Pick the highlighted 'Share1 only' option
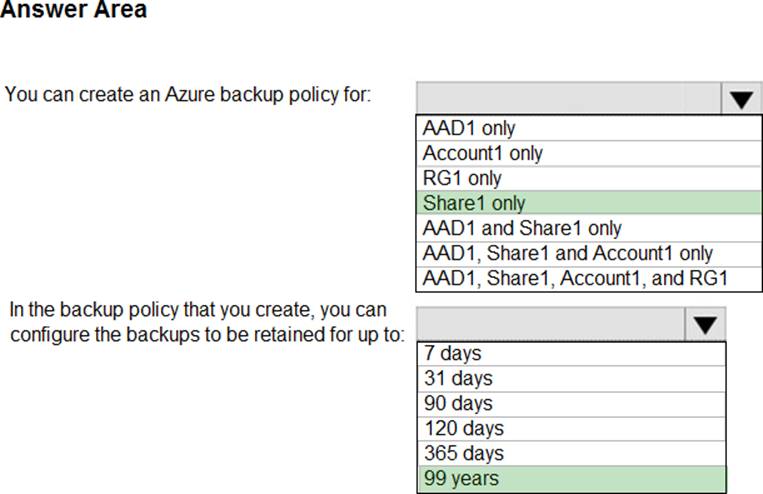Screen dimensions: 763x494 (x=474, y=203)
